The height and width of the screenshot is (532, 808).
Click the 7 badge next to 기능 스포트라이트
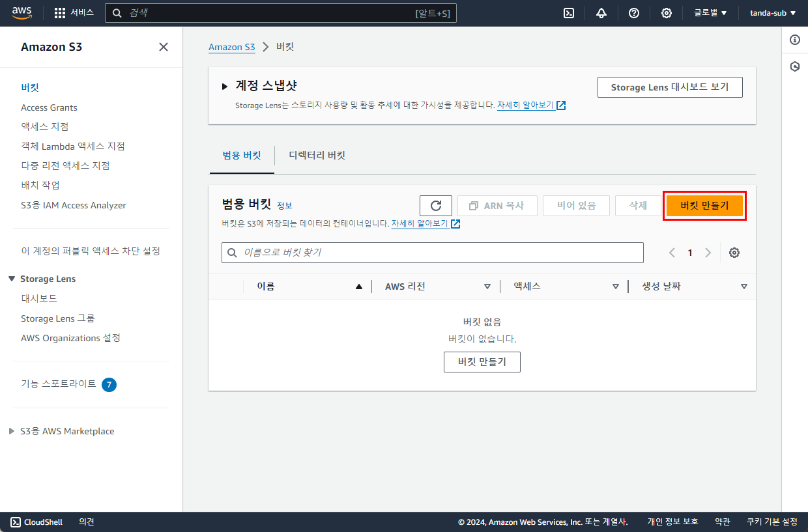tap(109, 385)
